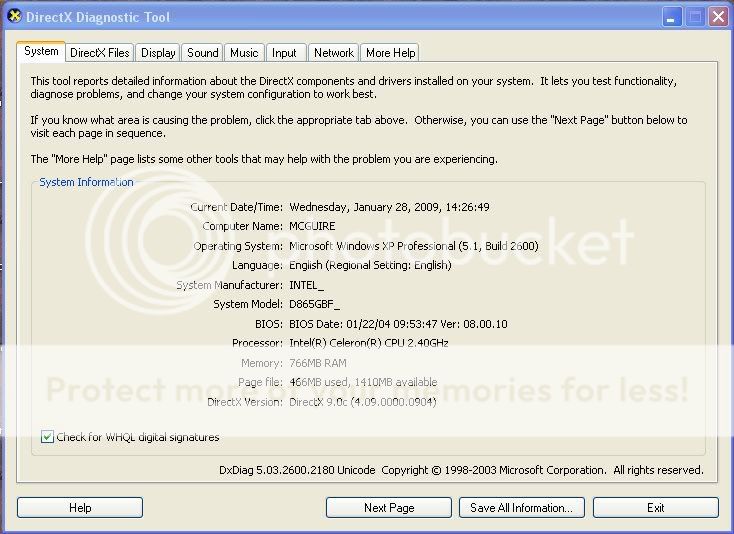This screenshot has height=534, width=734.
Task: Click the DirectX Diagnostic Tool title text
Action: pos(98,17)
